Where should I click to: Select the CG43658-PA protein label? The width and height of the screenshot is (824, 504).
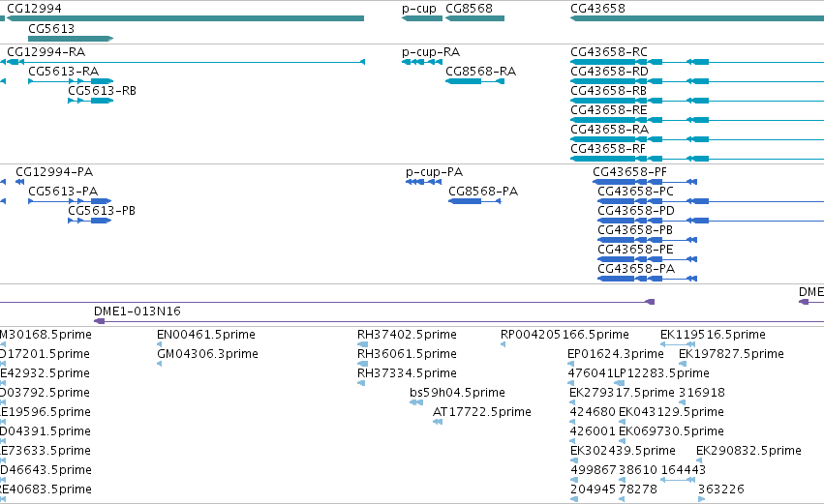pyautogui.click(x=636, y=269)
